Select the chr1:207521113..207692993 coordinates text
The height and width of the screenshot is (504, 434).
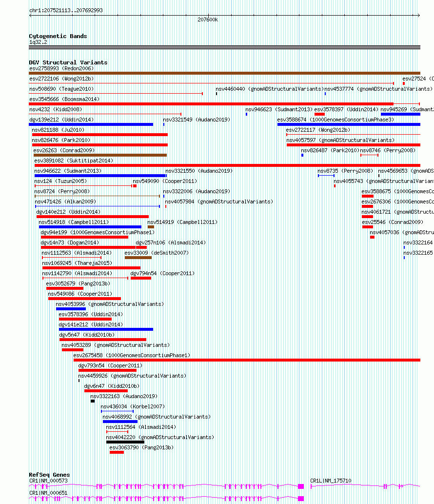66,11
